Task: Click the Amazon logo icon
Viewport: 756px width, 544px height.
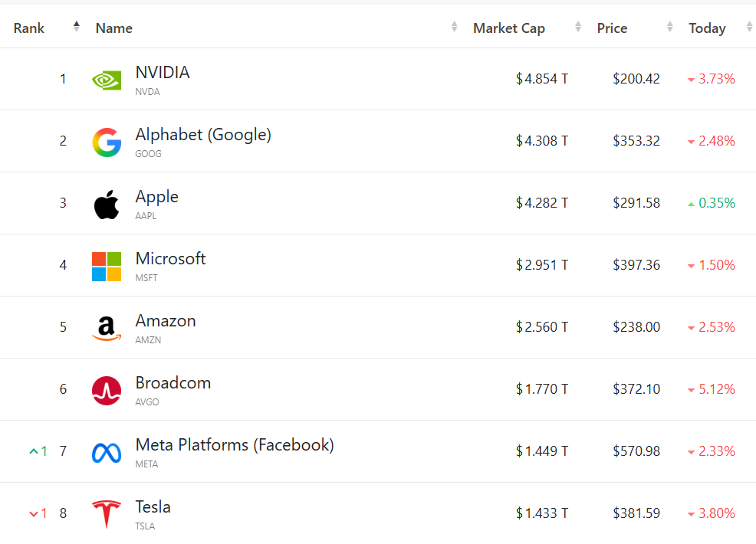Action: pos(107,329)
